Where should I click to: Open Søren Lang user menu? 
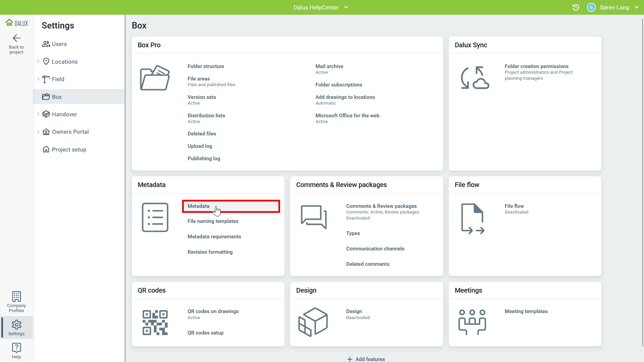pyautogui.click(x=614, y=7)
